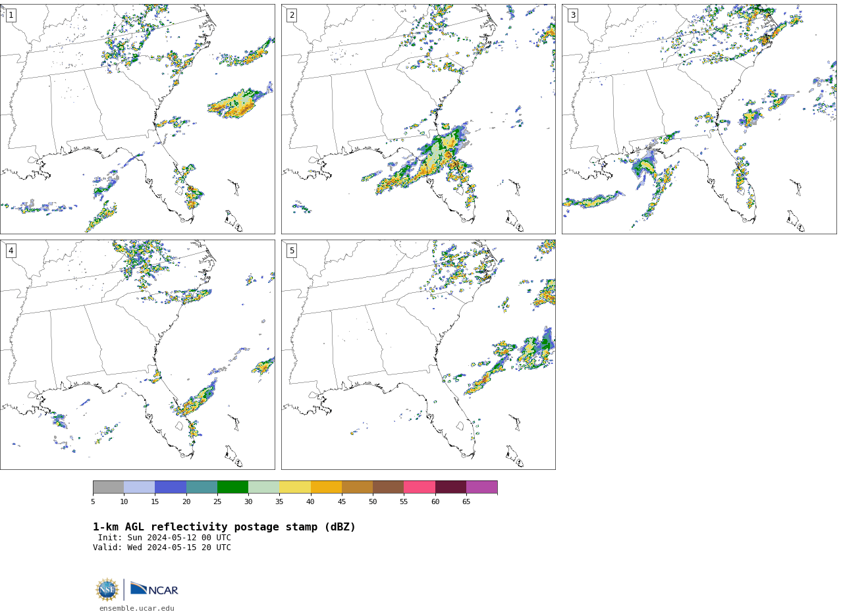Click the blue 15-20 dBZ swatch
Image resolution: width=843 pixels, height=616 pixels.
click(171, 487)
